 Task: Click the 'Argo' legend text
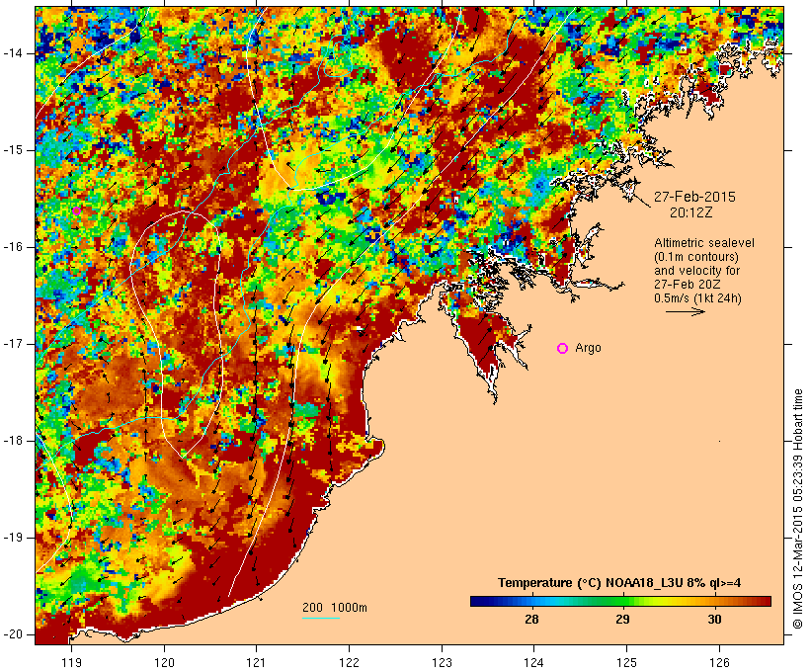(x=589, y=349)
